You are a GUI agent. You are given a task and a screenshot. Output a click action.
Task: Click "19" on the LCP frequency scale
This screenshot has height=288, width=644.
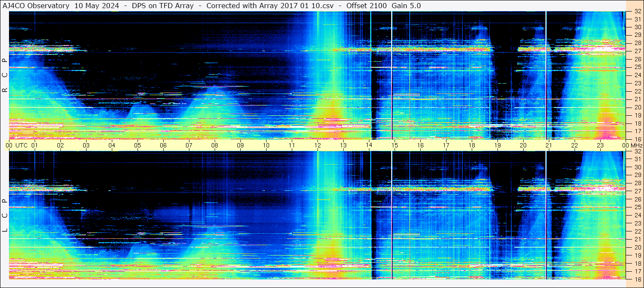tap(638, 255)
